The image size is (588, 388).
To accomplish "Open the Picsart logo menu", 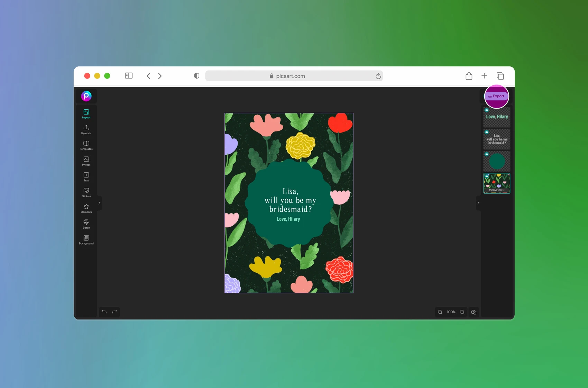I will [x=86, y=96].
